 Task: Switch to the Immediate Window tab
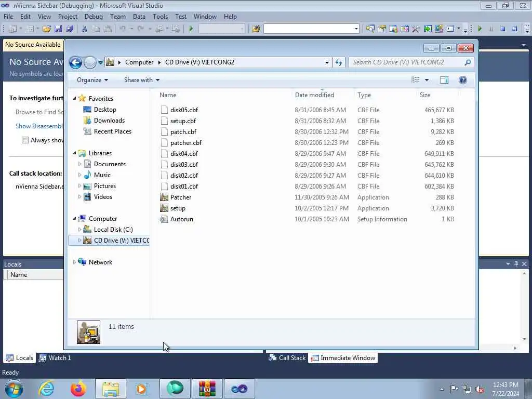click(x=343, y=357)
